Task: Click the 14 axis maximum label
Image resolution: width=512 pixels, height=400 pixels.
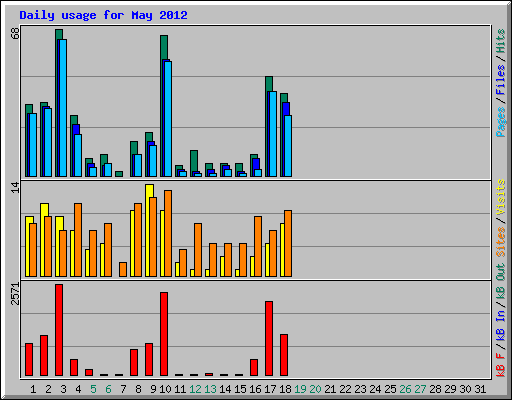Action: (x=15, y=187)
